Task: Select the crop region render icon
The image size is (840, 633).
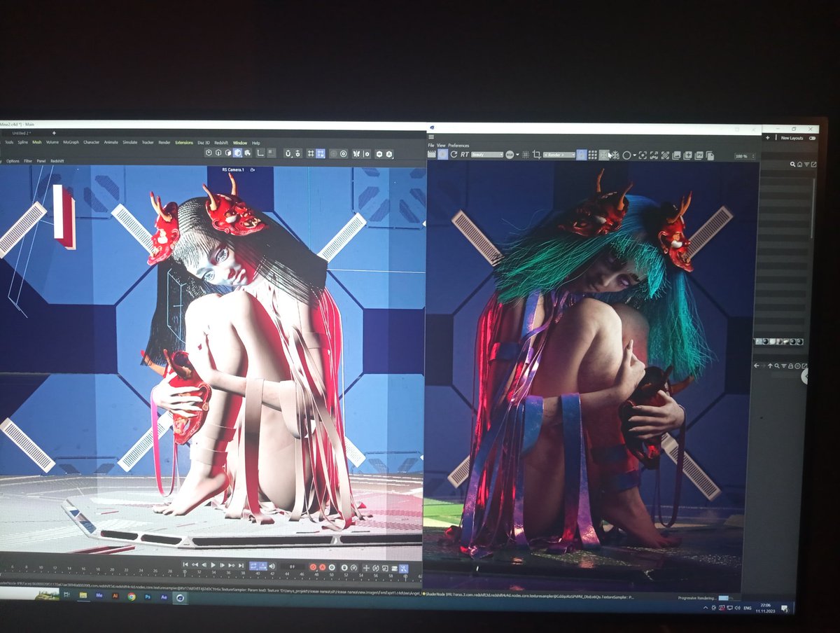Action: point(536,155)
